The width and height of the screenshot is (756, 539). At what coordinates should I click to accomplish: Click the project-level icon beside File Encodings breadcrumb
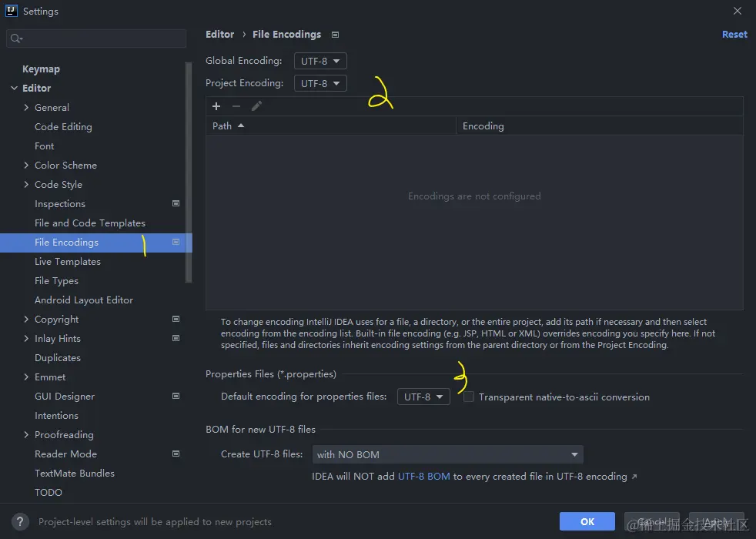(x=336, y=35)
